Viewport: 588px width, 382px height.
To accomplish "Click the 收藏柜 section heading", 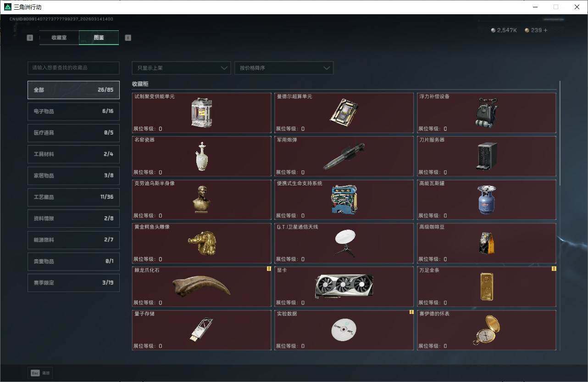I will [x=140, y=84].
